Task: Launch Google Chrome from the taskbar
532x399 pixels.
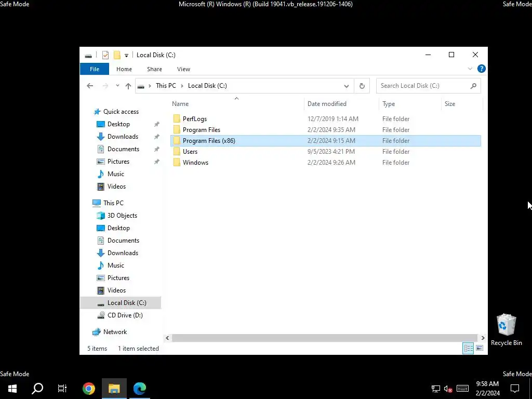Action: [x=89, y=388]
